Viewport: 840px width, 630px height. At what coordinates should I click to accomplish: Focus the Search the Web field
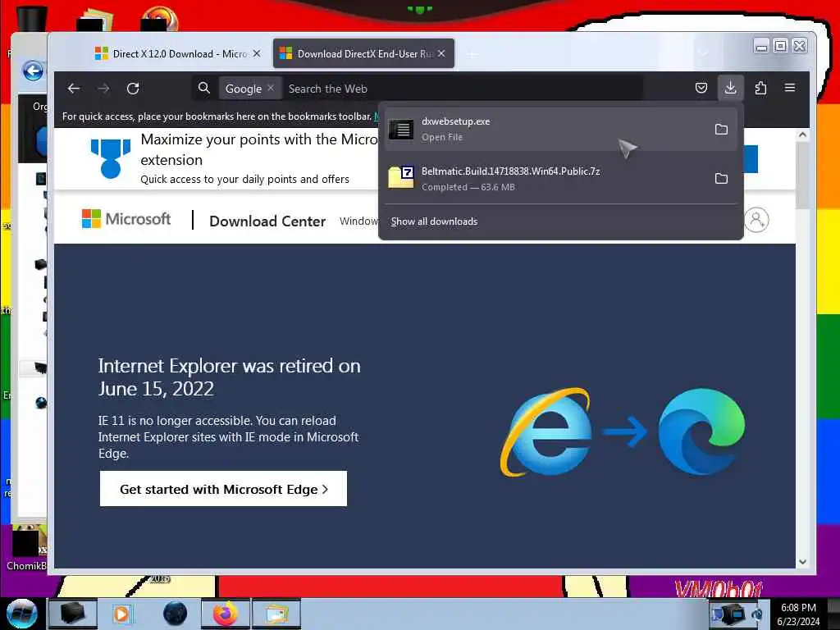point(463,89)
